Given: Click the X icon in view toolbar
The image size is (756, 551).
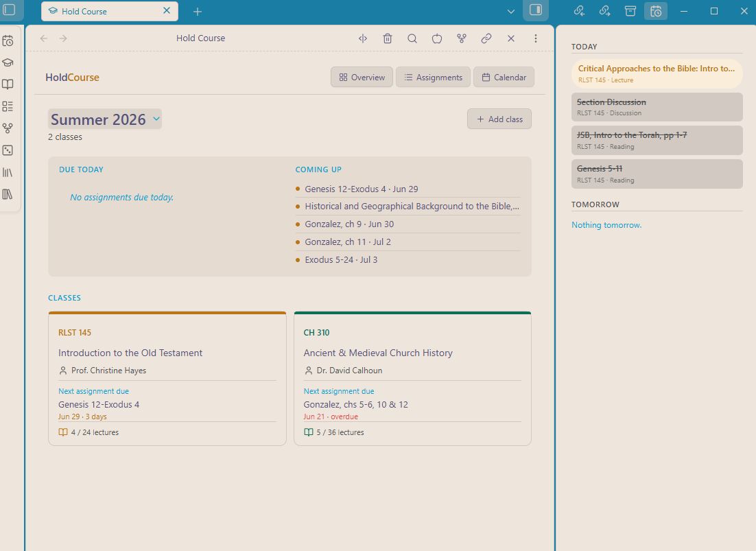Looking at the screenshot, I should pyautogui.click(x=511, y=38).
